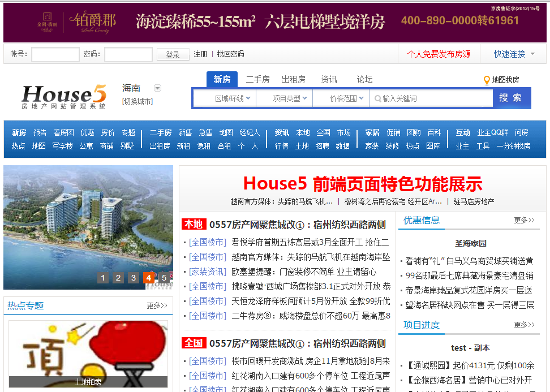This screenshot has height=392, width=550.
Task: Click 别墅 in the navigation bar
Action: [x=127, y=146]
